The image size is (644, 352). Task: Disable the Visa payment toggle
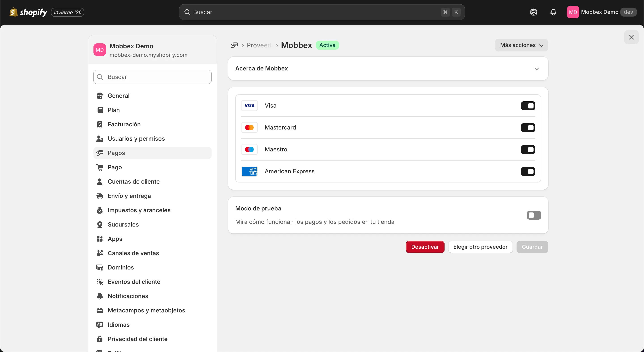(528, 106)
